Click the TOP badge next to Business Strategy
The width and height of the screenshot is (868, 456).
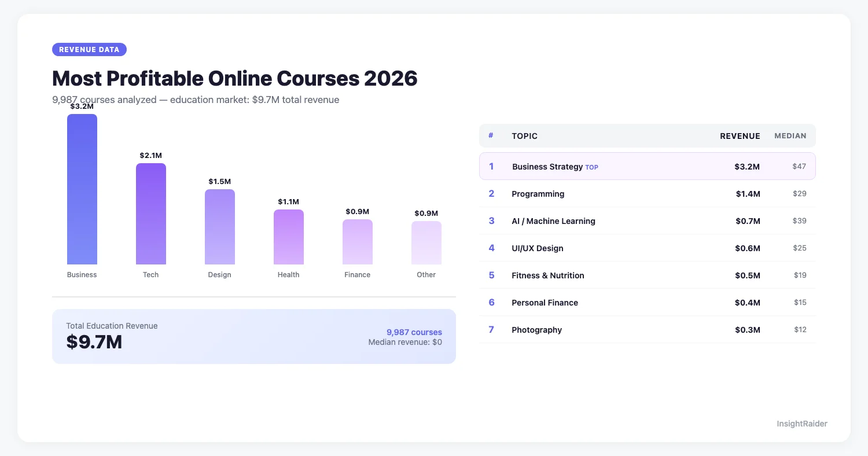click(x=591, y=167)
